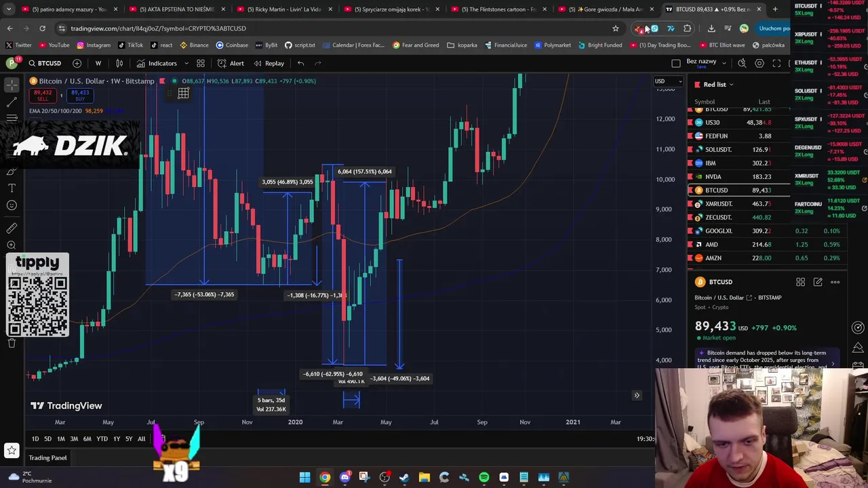Set chart range to 5Y
Screen dimensions: 868x488
[x=129, y=439]
